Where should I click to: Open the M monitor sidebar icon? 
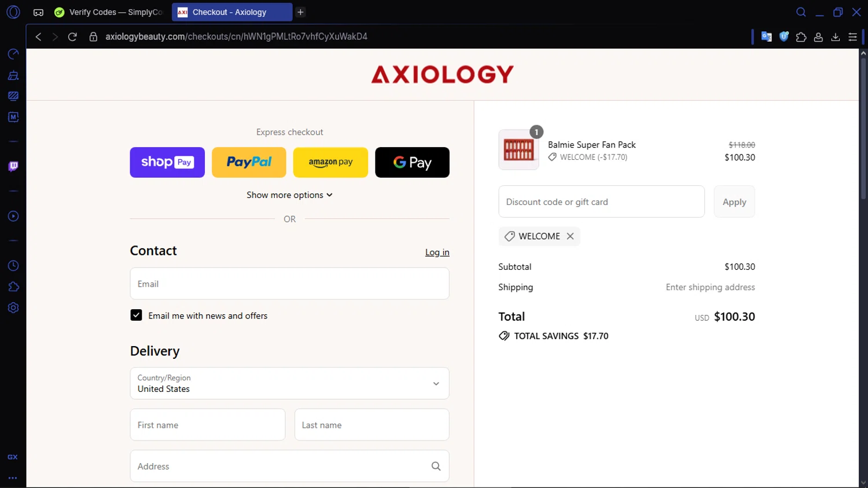13,117
